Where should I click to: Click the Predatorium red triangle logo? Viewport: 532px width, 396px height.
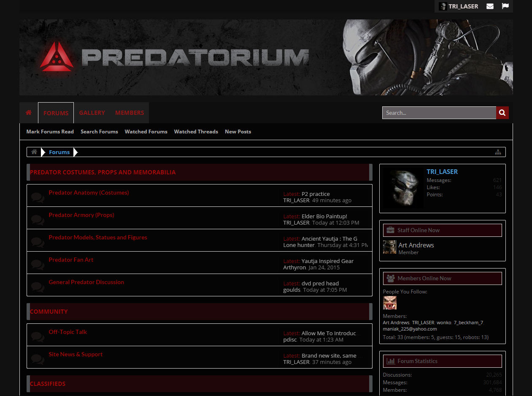(57, 56)
